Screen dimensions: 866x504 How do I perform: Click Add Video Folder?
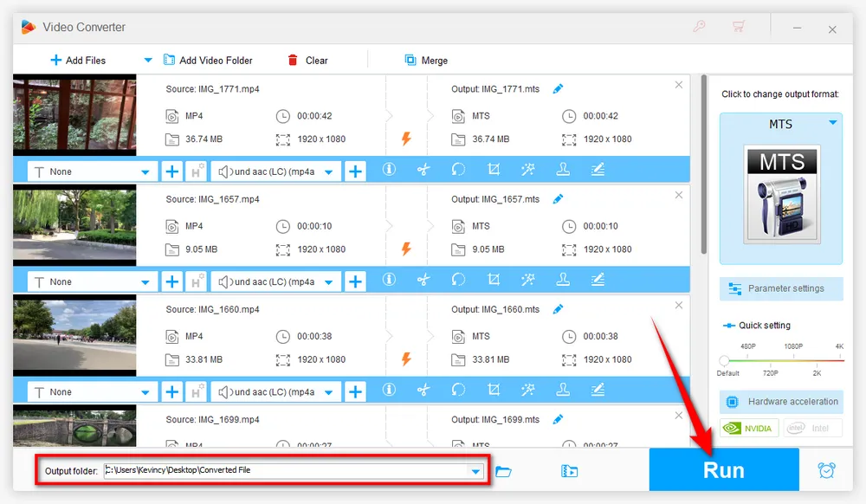coord(208,60)
